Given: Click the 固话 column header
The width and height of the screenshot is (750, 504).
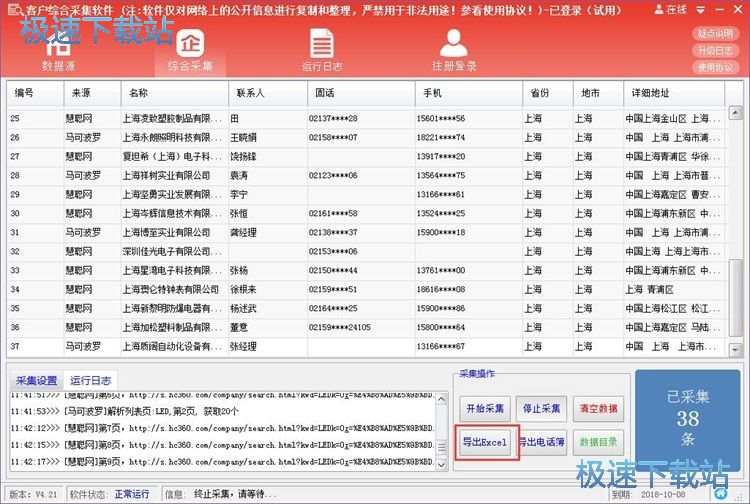Looking at the screenshot, I should coord(361,93).
